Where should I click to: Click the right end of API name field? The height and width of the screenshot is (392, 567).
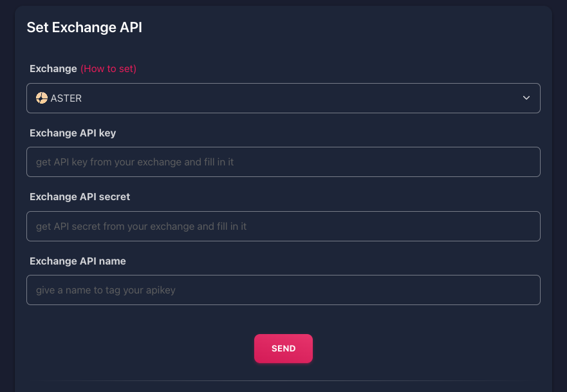(525, 290)
